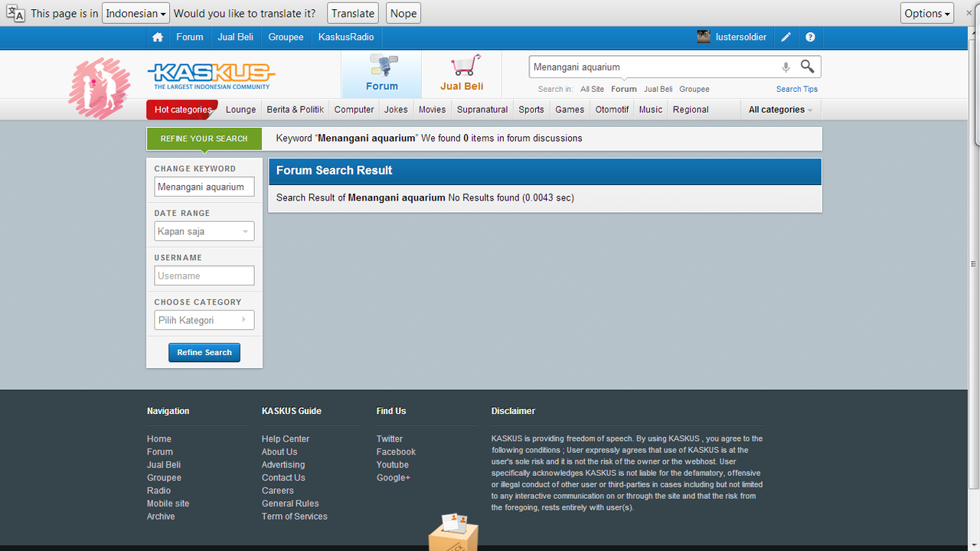Open the help question mark icon
Viewport: 980px width, 551px height.
click(810, 37)
